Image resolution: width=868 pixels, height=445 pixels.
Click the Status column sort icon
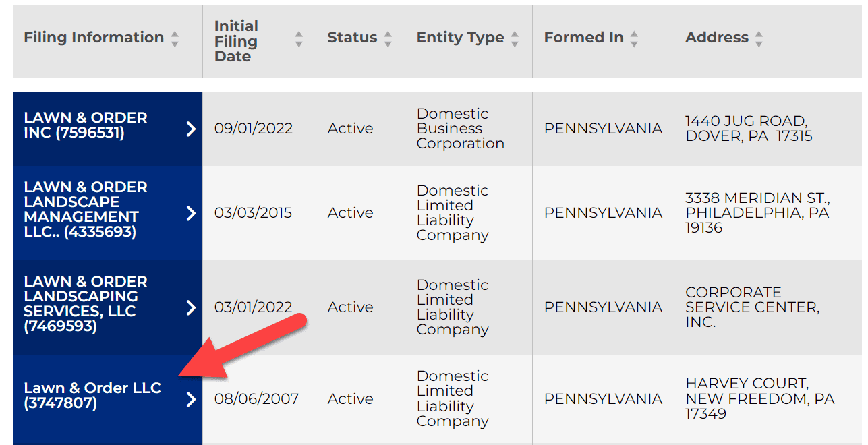(386, 38)
